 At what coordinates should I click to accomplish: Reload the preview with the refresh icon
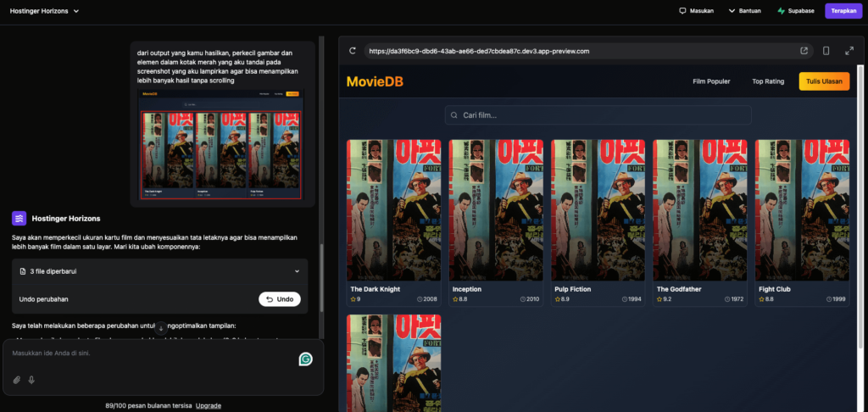(x=352, y=51)
